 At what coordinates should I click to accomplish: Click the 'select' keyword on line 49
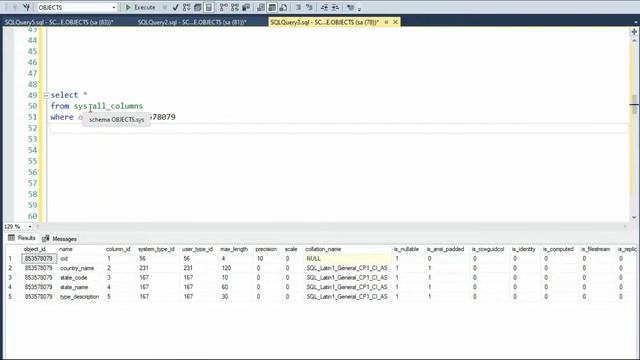[x=64, y=95]
